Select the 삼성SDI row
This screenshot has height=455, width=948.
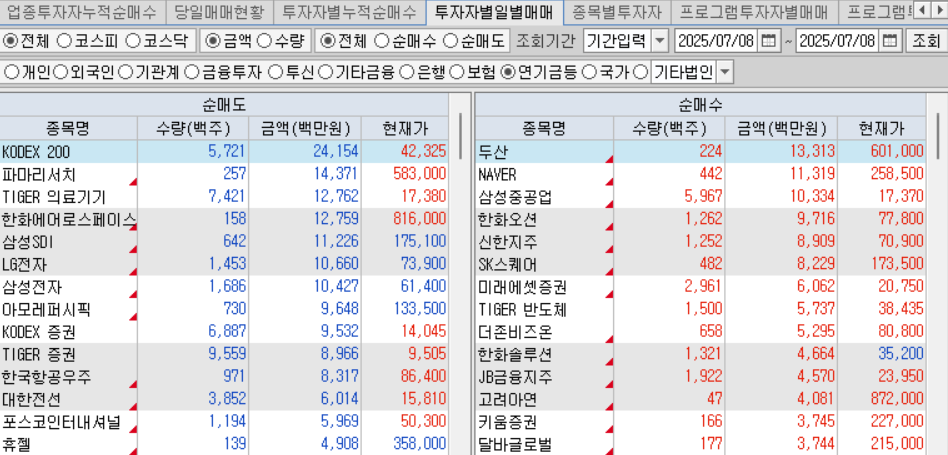click(224, 242)
